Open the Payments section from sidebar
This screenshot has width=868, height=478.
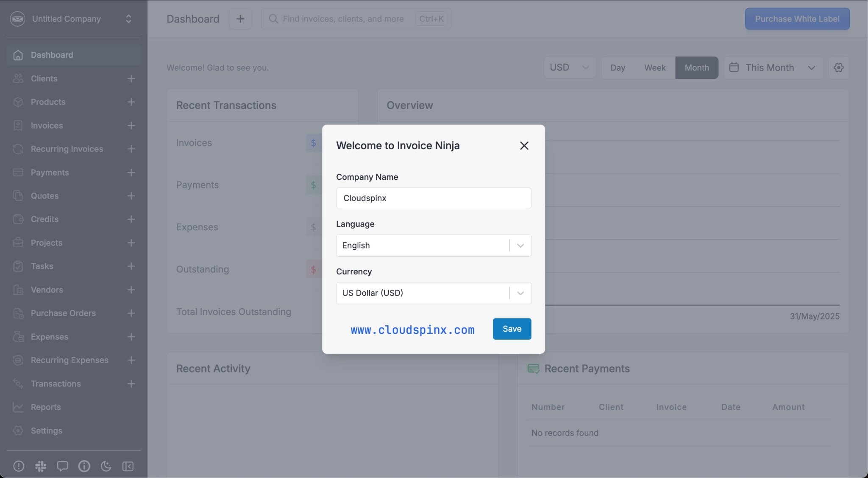[x=50, y=172]
